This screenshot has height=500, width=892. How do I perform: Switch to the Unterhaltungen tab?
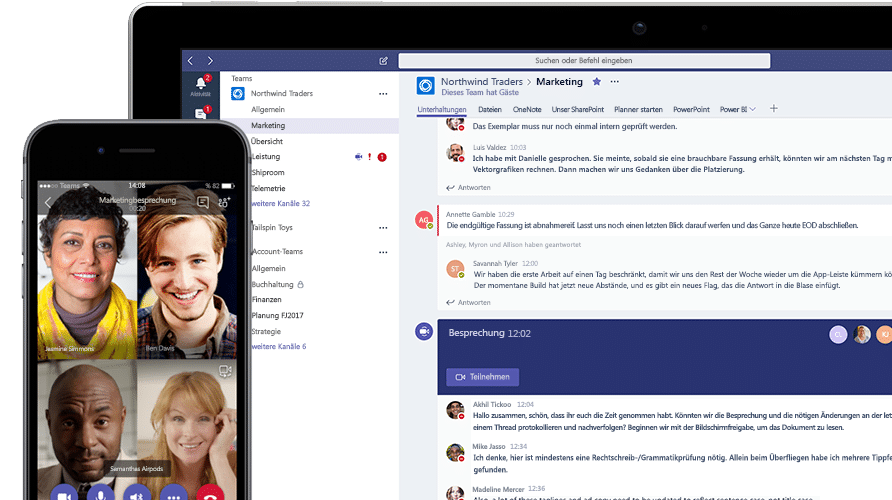(x=441, y=109)
